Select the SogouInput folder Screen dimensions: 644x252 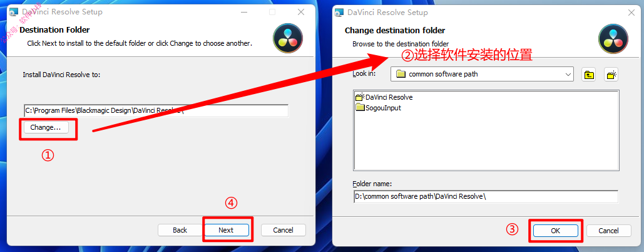coord(378,108)
